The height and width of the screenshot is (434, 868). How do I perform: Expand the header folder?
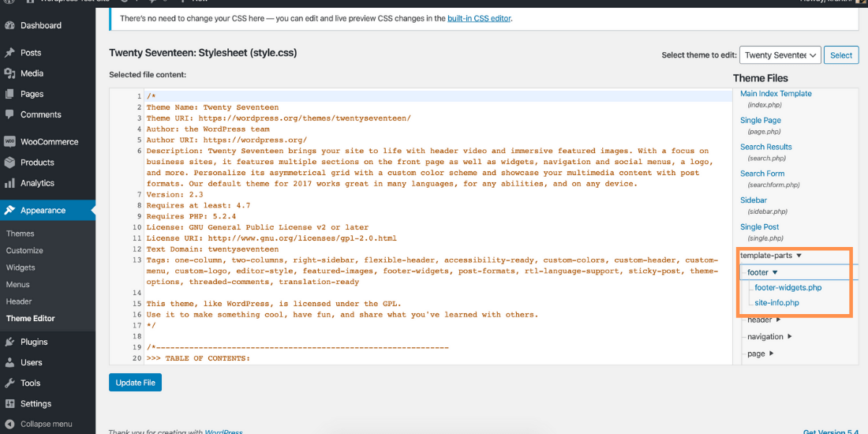pyautogui.click(x=764, y=320)
